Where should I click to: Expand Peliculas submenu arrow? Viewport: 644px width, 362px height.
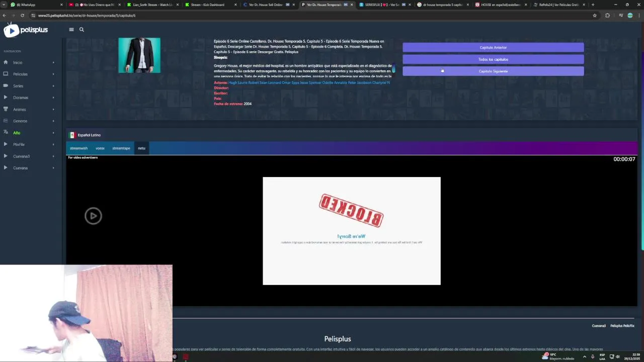pos(53,74)
